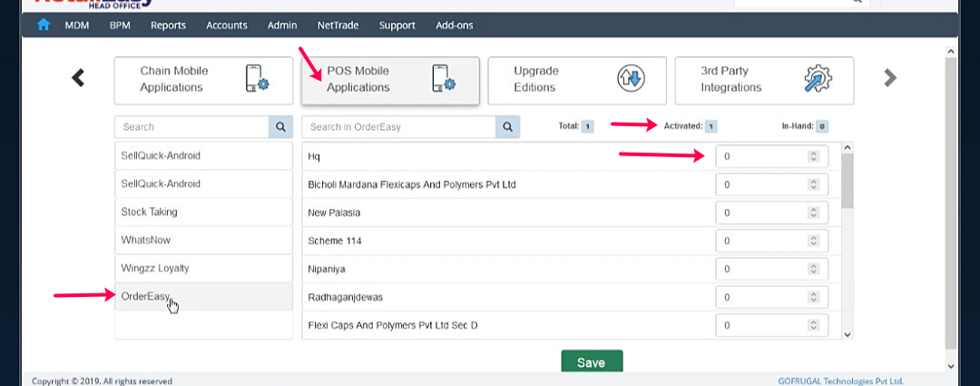Go to the Home icon
The image size is (980, 386).
[x=44, y=25]
